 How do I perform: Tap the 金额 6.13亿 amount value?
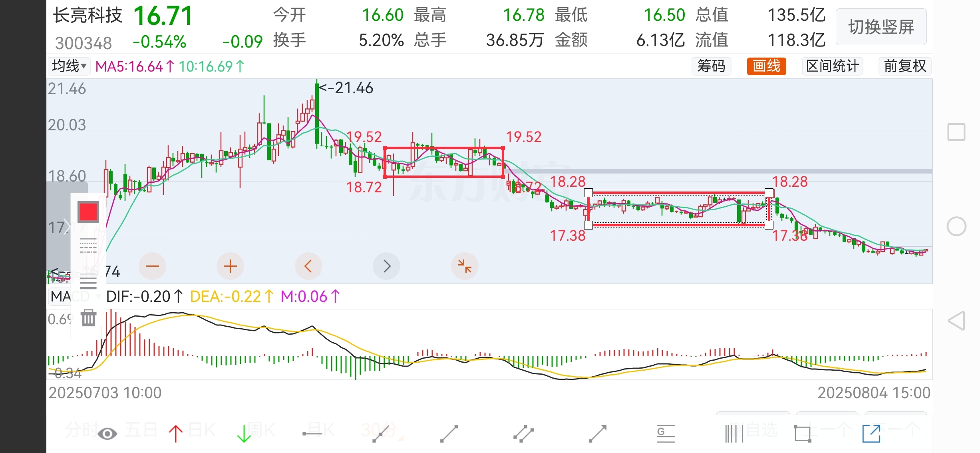point(620,40)
